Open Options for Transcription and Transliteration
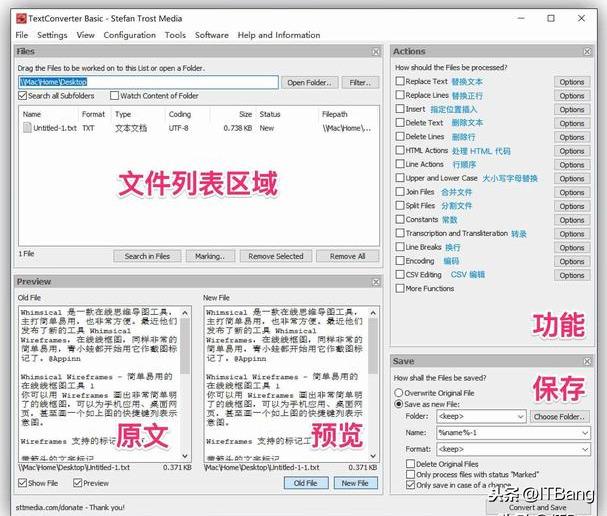Screen dimensions: 607x516 pyautogui.click(x=572, y=234)
